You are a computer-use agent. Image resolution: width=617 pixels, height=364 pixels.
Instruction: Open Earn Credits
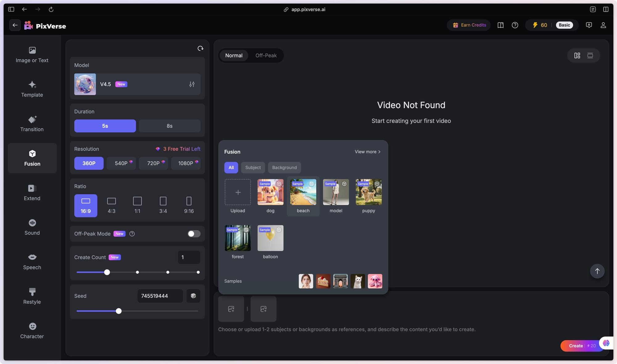point(469,25)
